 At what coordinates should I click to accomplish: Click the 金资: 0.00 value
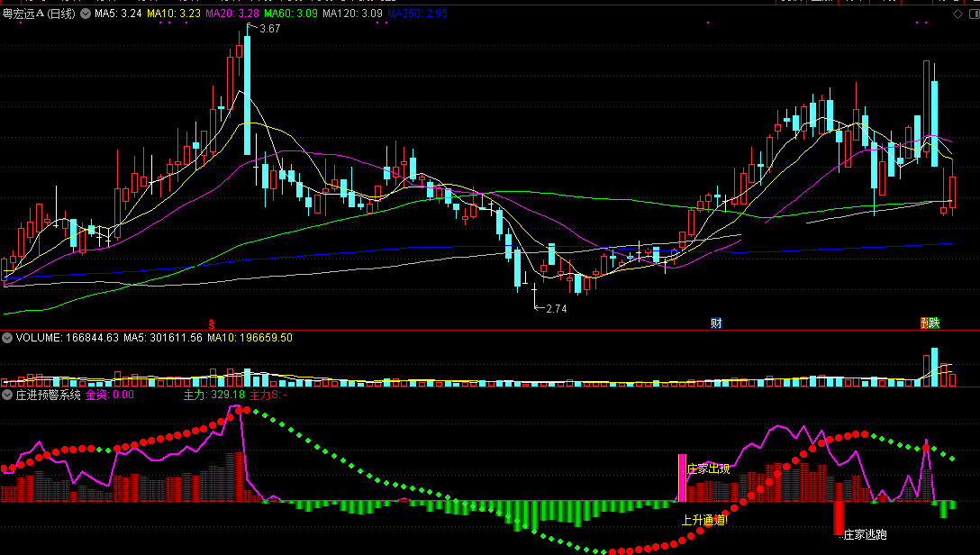point(110,395)
